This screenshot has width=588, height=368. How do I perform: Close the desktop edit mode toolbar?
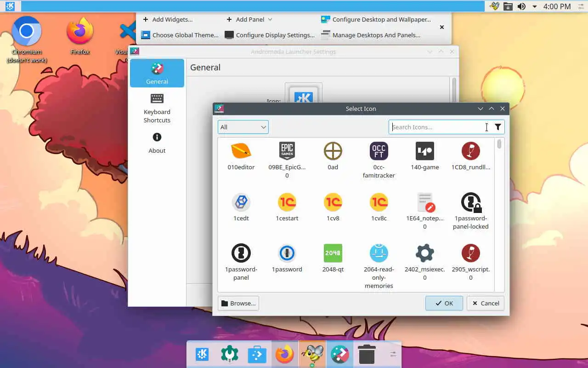(442, 27)
